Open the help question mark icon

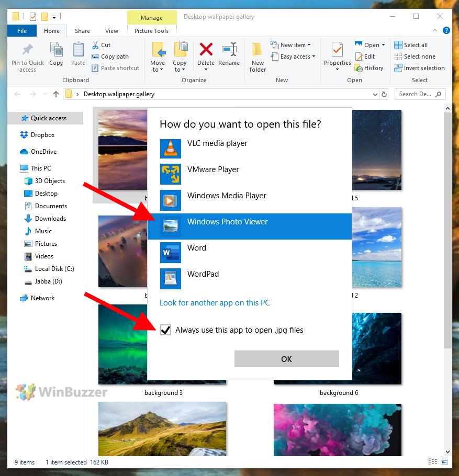(x=446, y=31)
